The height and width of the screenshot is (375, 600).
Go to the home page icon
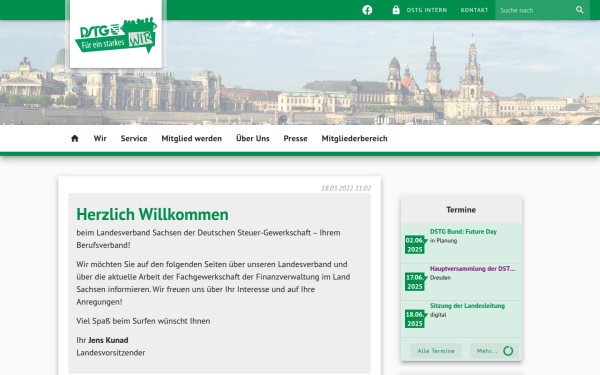(75, 139)
